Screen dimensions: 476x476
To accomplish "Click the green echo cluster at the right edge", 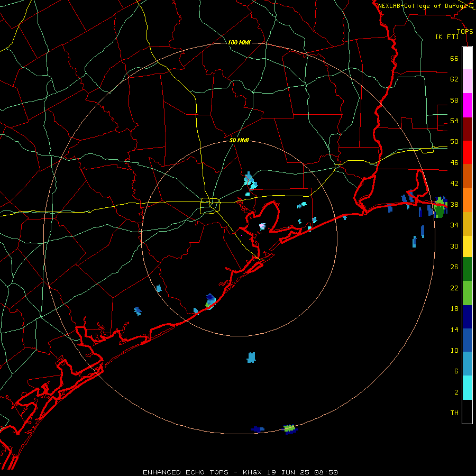I will (x=440, y=207).
